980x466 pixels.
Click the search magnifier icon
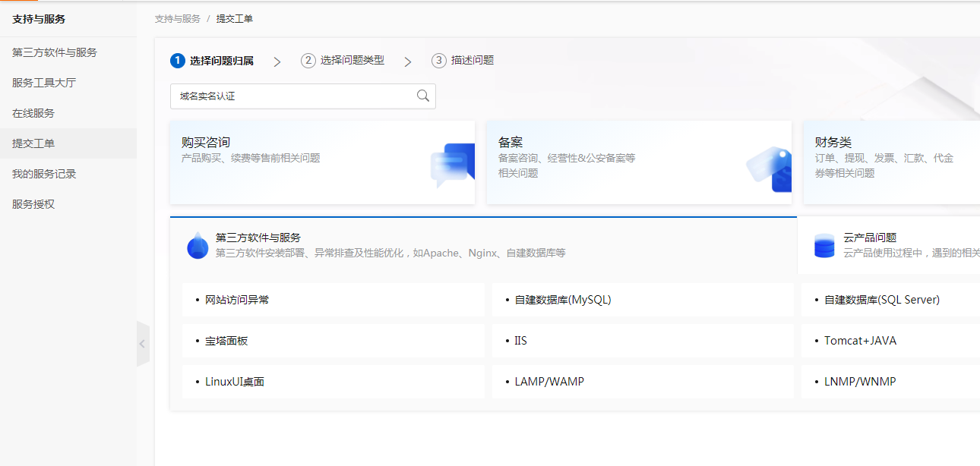point(423,96)
